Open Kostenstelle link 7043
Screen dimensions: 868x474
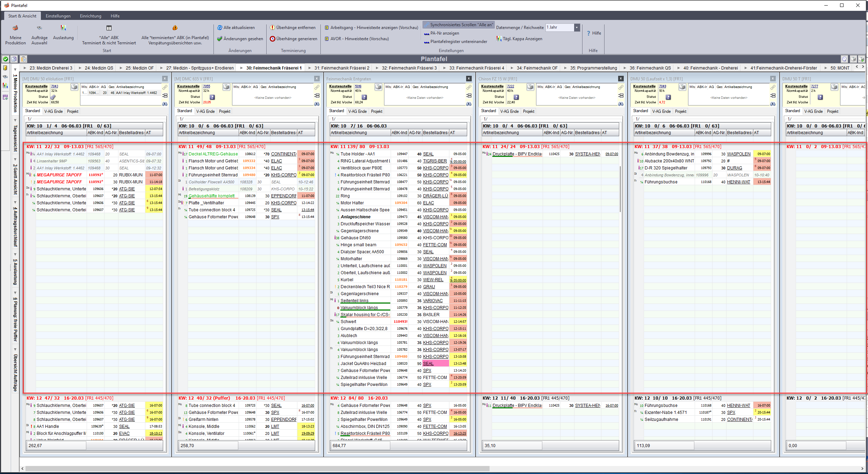(x=55, y=86)
